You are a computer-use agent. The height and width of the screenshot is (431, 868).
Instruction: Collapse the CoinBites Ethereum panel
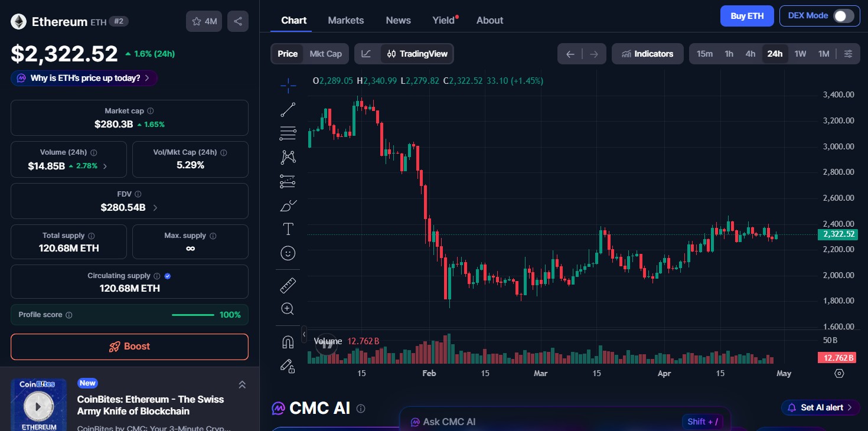242,384
